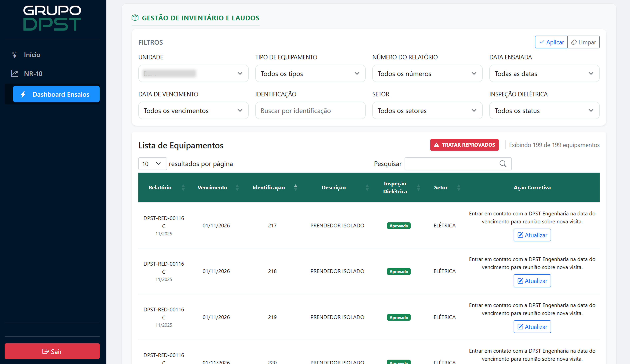The height and width of the screenshot is (364, 630).
Task: Click the Limpar filters button
Action: point(583,42)
